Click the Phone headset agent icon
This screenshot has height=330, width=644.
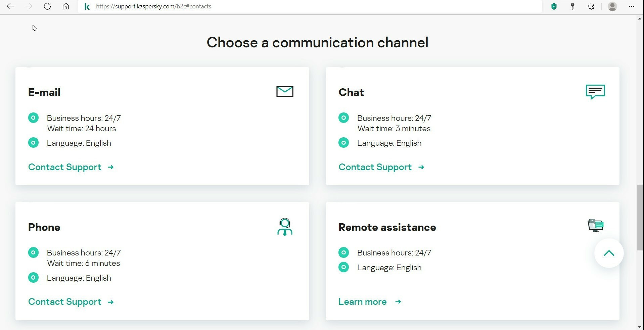point(285,227)
